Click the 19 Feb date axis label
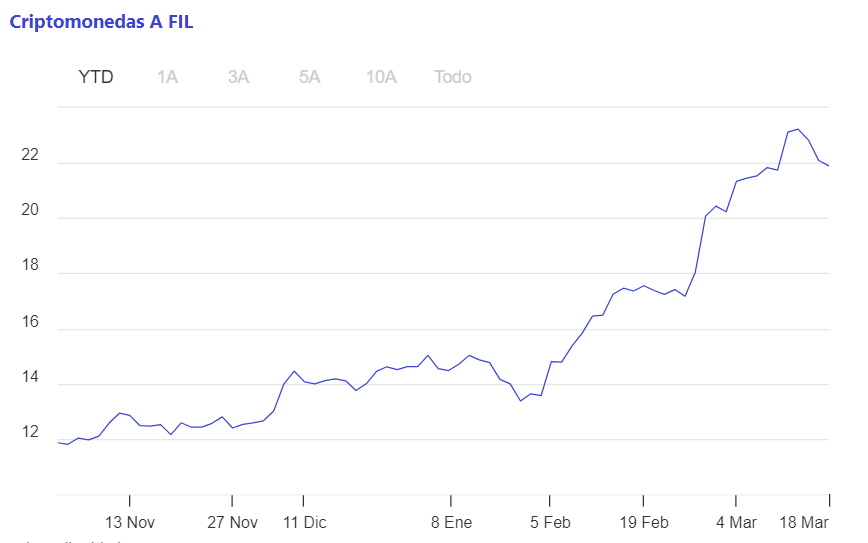 pos(644,522)
